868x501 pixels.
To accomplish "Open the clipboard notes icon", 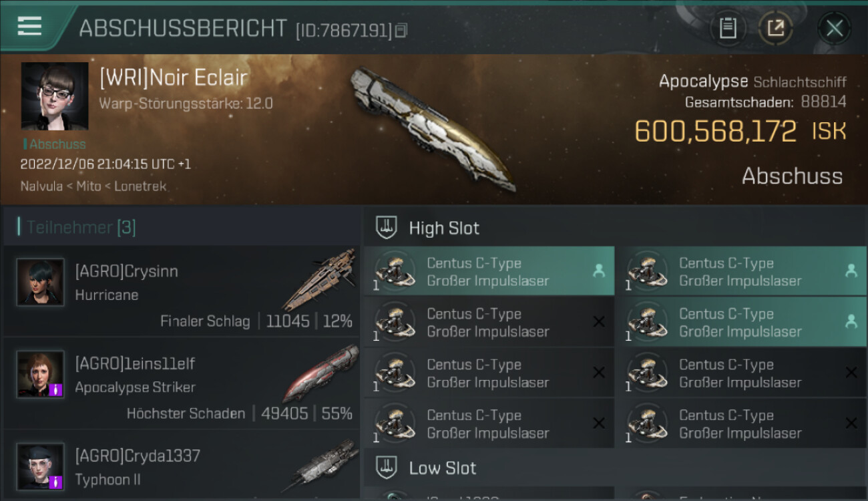I will [728, 28].
